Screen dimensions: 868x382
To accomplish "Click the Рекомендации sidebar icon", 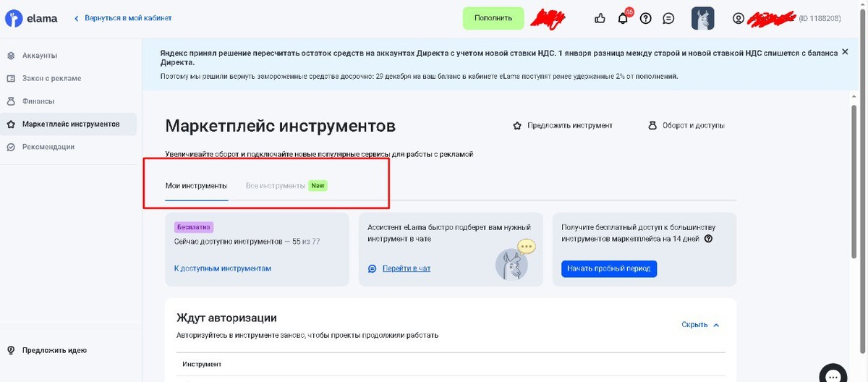I will tap(11, 147).
